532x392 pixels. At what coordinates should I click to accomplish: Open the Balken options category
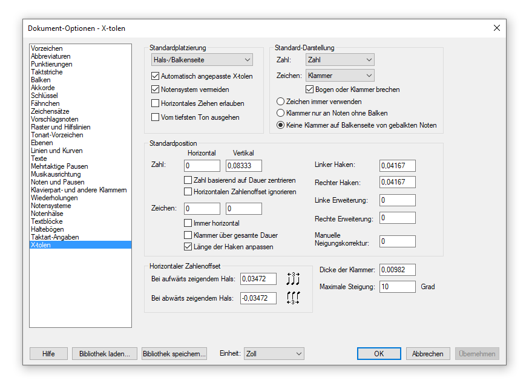click(x=41, y=80)
